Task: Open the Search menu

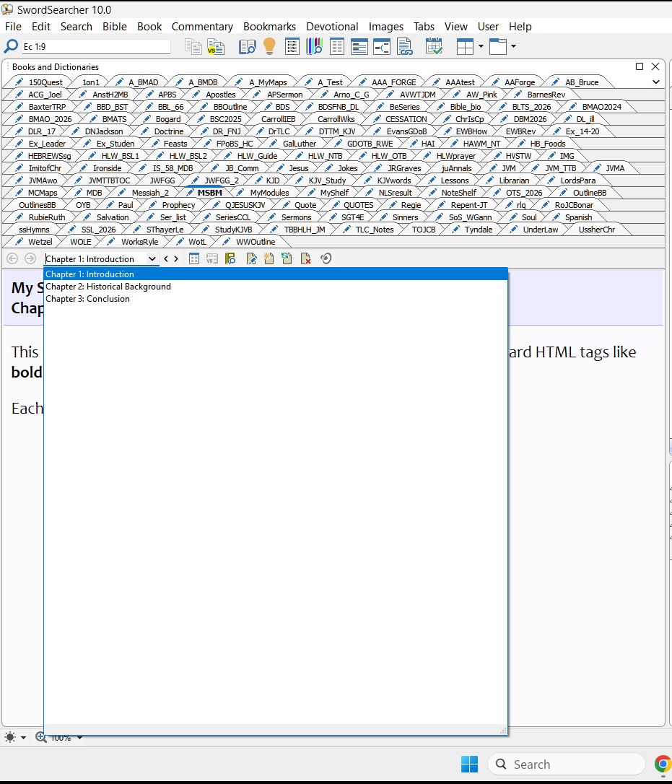Action: tap(76, 27)
